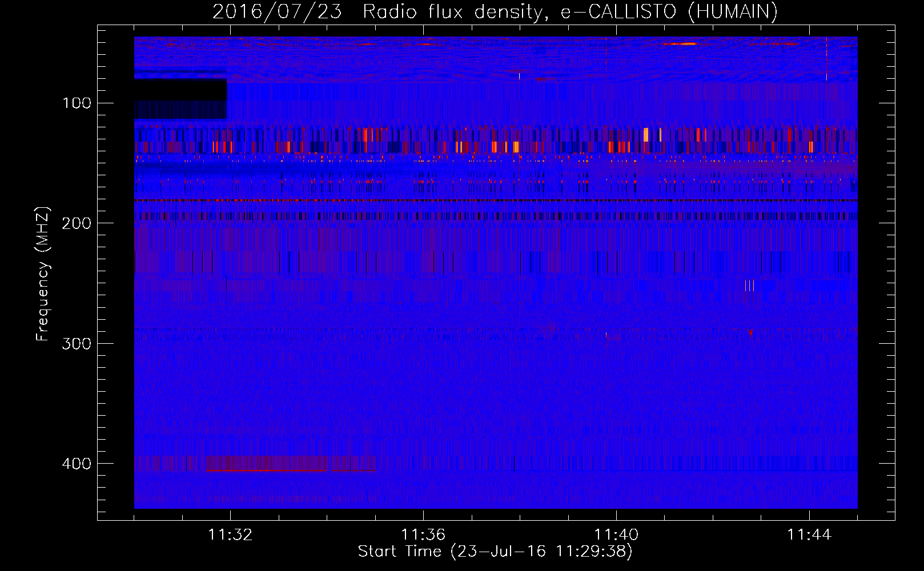Click the '11:36' time tick label
Image resolution: width=924 pixels, height=571 pixels.
(423, 535)
